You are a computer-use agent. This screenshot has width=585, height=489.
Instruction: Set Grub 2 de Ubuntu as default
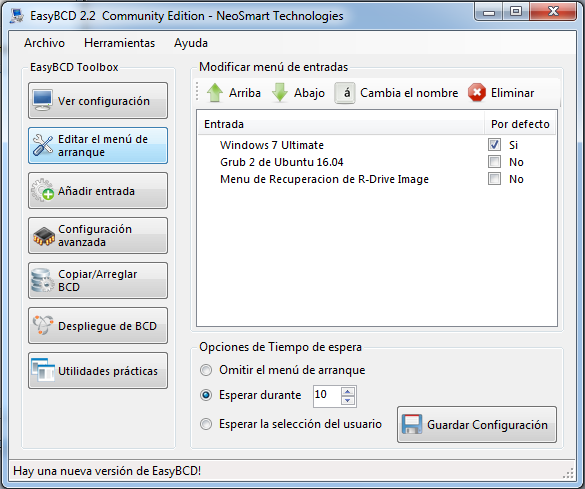[494, 162]
